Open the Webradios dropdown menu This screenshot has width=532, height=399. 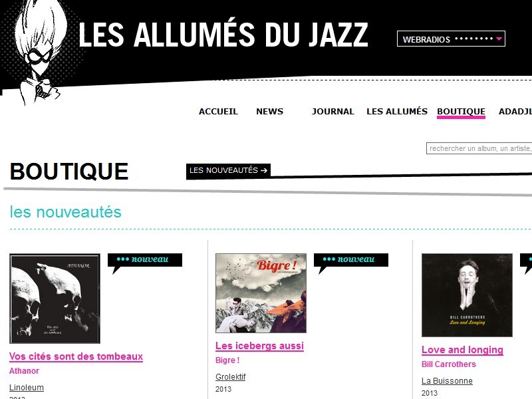[451, 39]
